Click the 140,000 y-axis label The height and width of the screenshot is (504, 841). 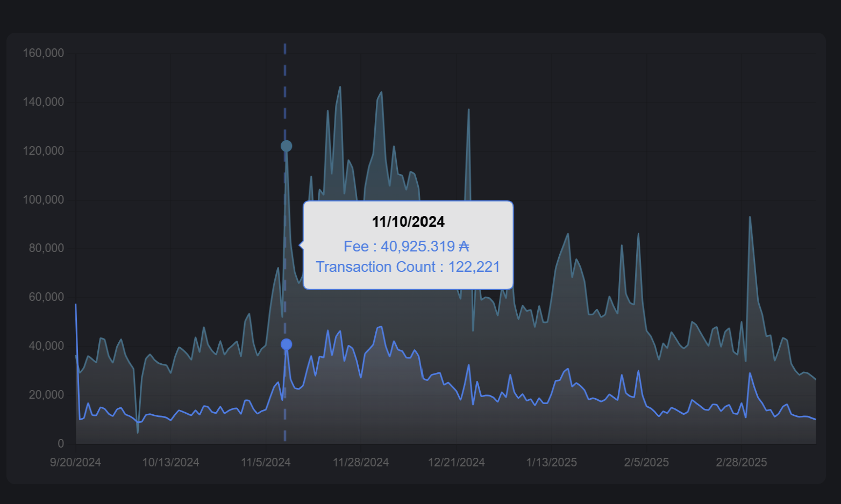pyautogui.click(x=43, y=102)
